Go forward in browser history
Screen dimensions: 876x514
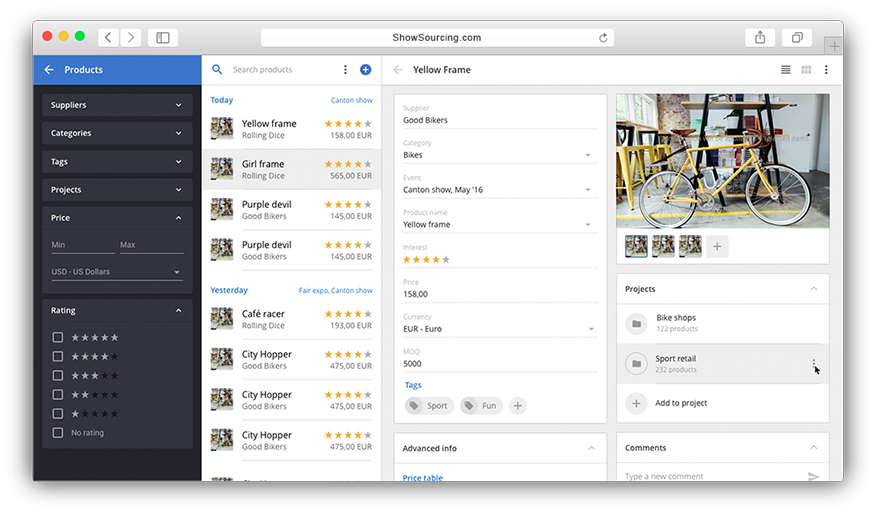[131, 37]
